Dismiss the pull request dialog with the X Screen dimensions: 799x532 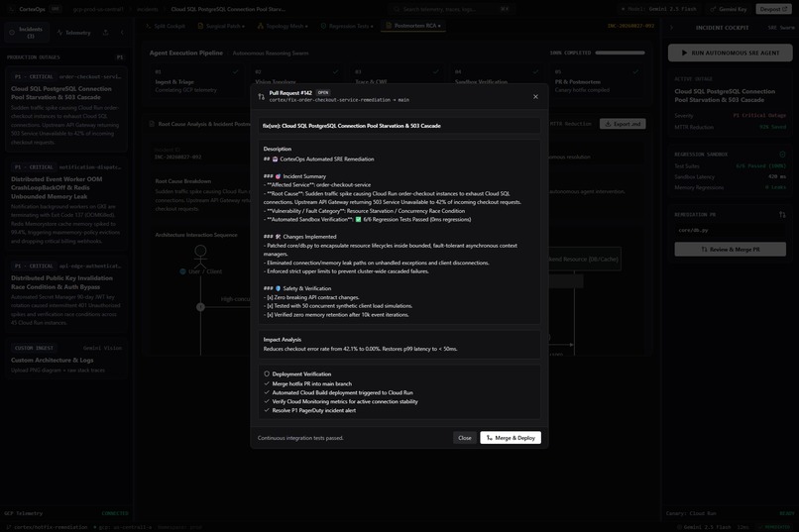click(535, 97)
